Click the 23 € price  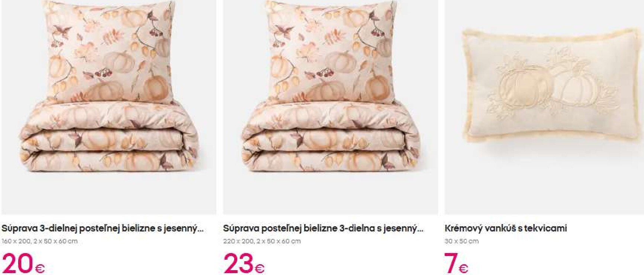[x=244, y=263]
